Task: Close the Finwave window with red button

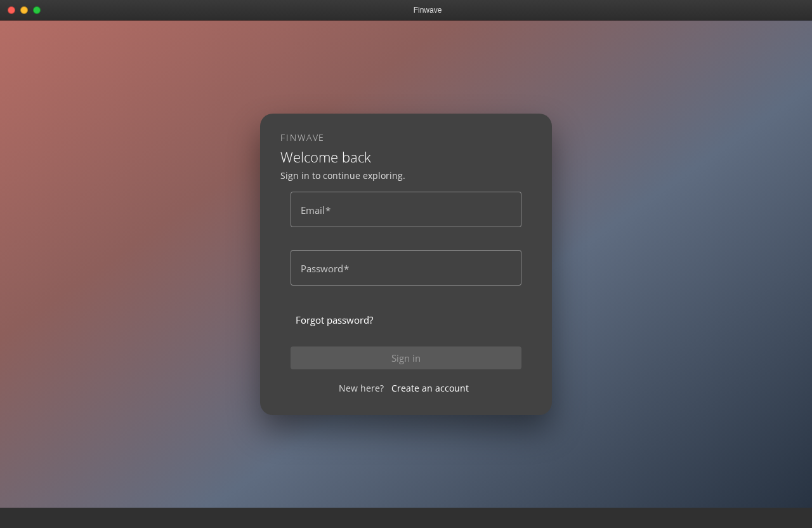Action: click(11, 10)
